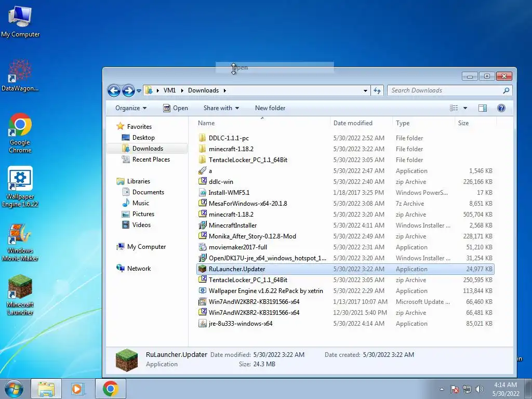This screenshot has width=532, height=399.
Task: Select Win7AndW2K8R2-KB3191566-x64 zip archive
Action: tap(345, 312)
